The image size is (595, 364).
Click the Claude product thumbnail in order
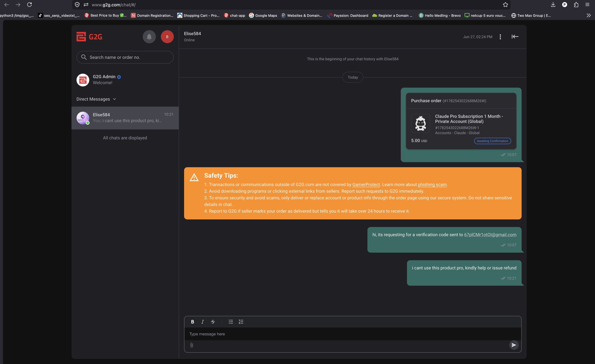pyautogui.click(x=420, y=123)
